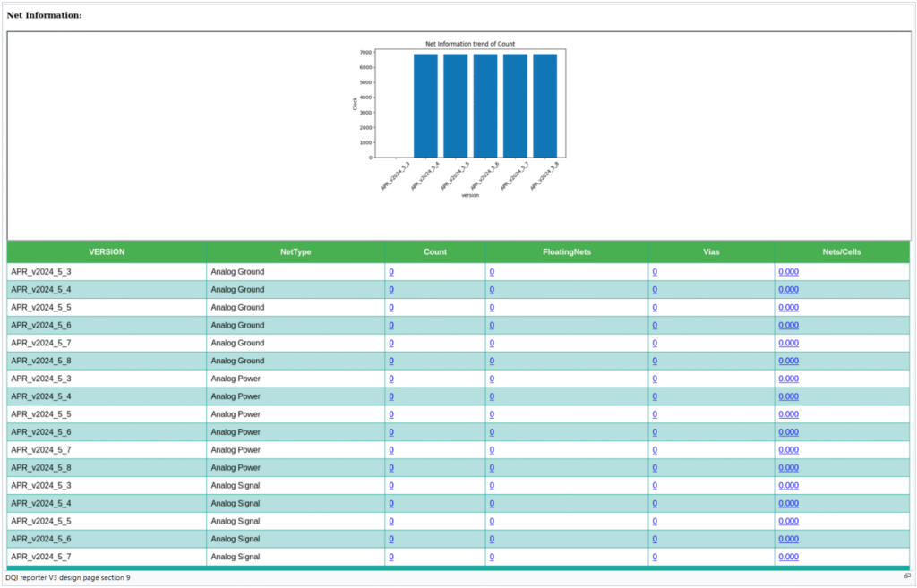917x588 pixels.
Task: Click the APR_v2024_5_6 bar in chart
Action: [485, 106]
